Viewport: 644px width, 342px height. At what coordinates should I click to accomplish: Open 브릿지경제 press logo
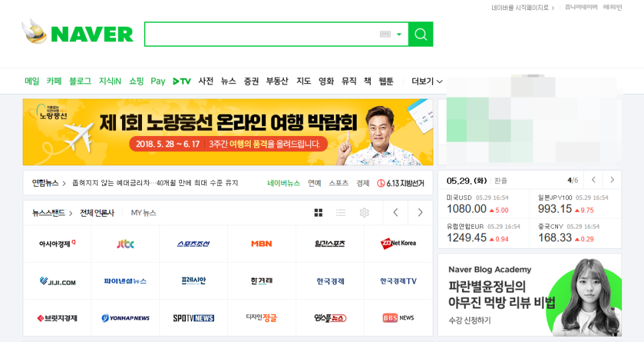(x=57, y=318)
